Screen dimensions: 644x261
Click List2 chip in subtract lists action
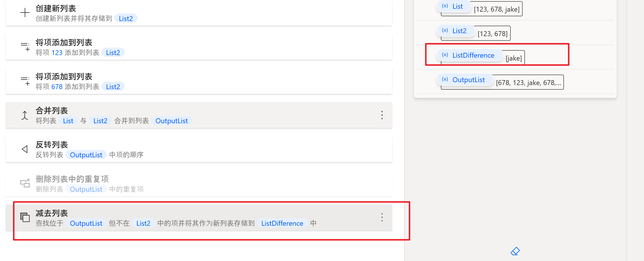click(x=143, y=223)
